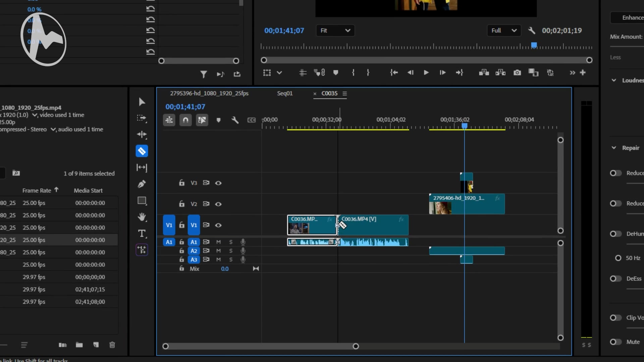Select the Razor tool
644x362 pixels.
(x=142, y=151)
